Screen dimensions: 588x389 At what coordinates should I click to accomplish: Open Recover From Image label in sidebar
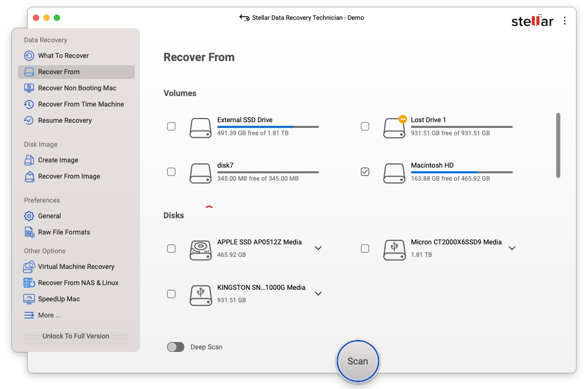(x=69, y=176)
